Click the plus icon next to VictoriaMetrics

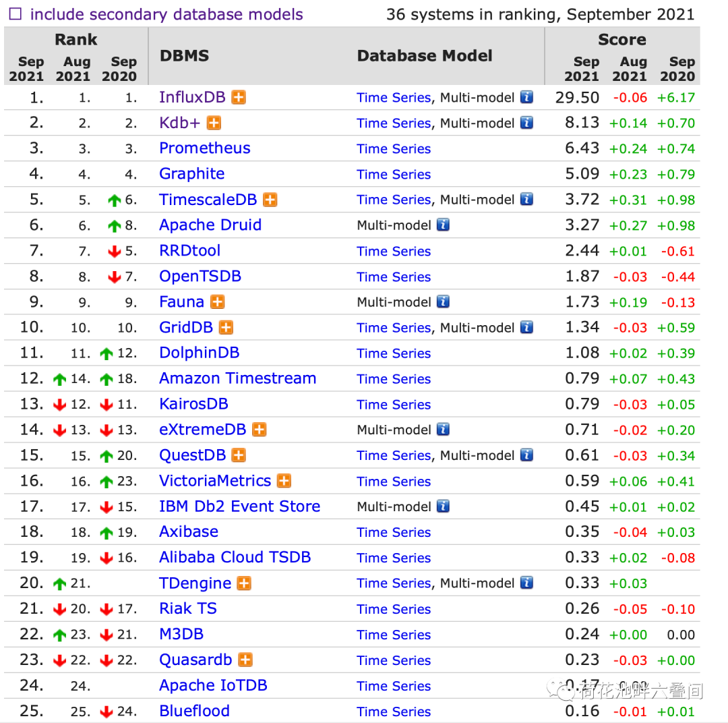(x=284, y=480)
